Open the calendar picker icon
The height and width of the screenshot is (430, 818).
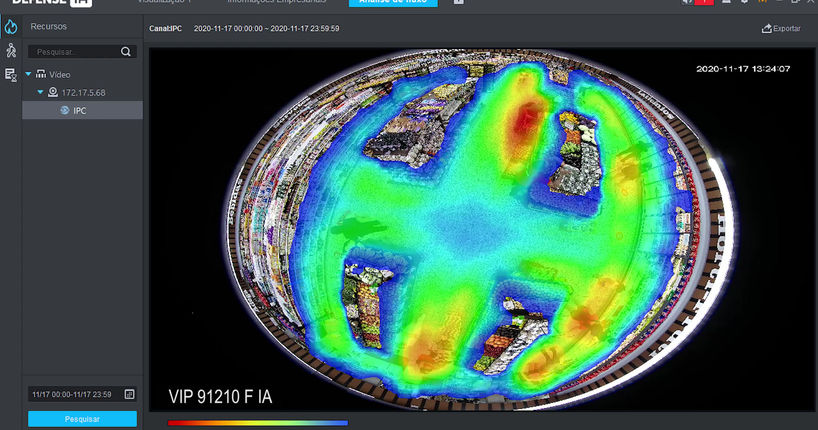pyautogui.click(x=129, y=394)
